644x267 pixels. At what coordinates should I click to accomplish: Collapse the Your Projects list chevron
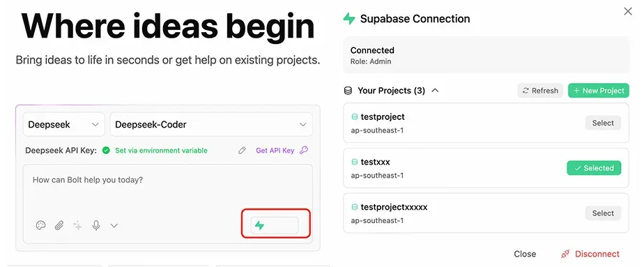(436, 91)
